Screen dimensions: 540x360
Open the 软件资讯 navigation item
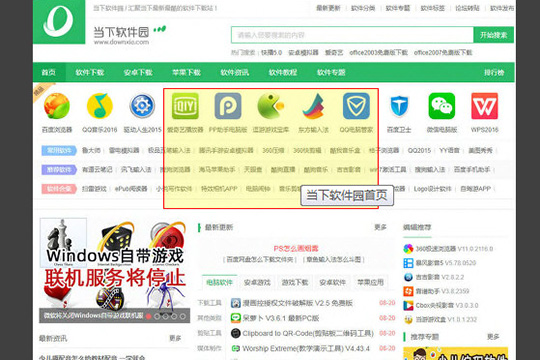click(x=235, y=72)
